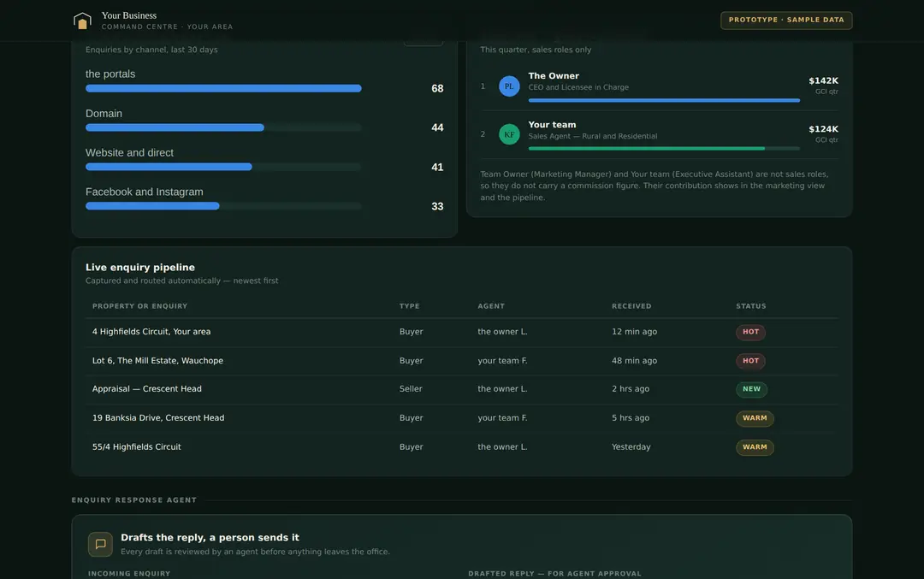Click the 48 min ago received cell
This screenshot has height=579, width=924.
[634, 360]
